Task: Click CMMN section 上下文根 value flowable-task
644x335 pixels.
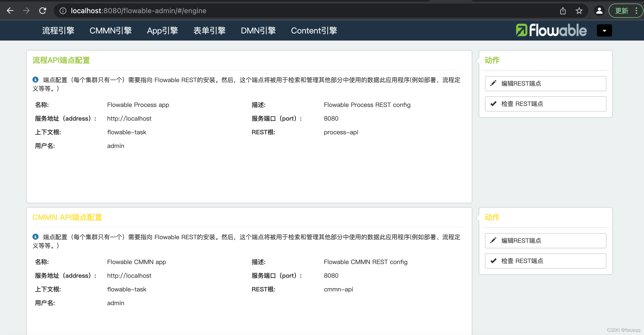Action: pos(127,289)
